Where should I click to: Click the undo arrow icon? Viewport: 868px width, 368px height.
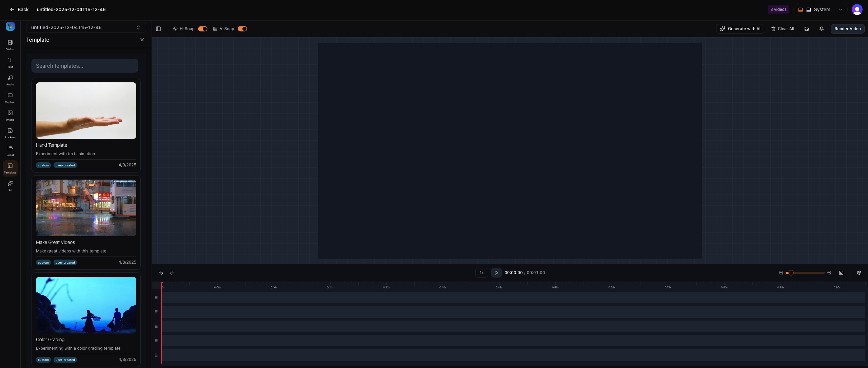(161, 273)
